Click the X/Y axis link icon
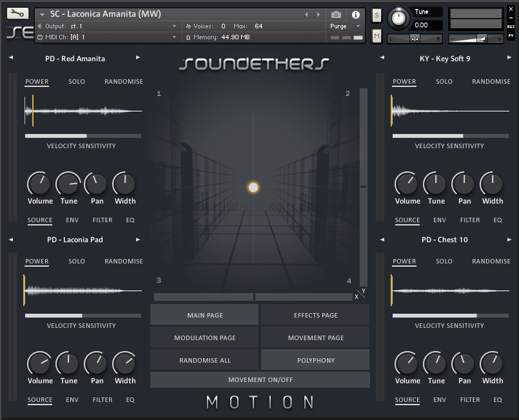 click(x=360, y=294)
